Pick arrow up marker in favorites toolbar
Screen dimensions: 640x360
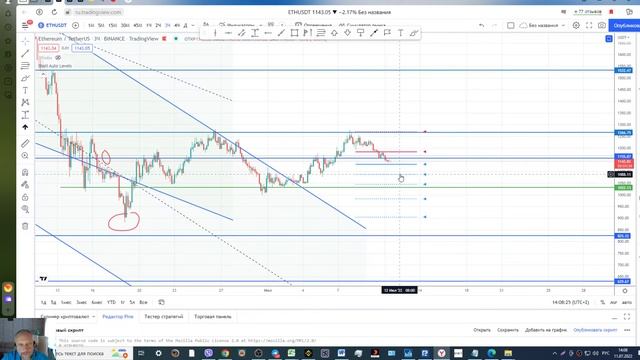(x=334, y=33)
